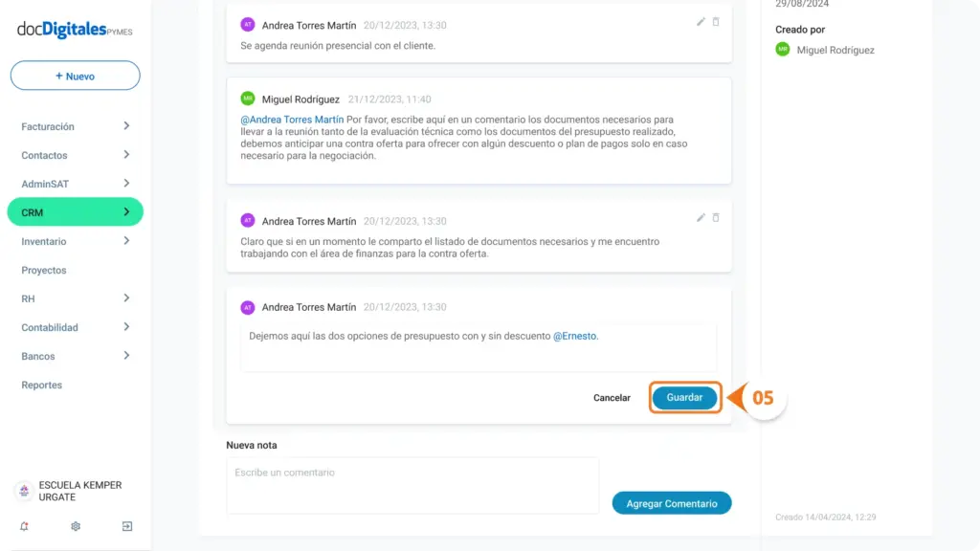Edit the first Andrea Torres Martín comment
The image size is (980, 551).
(701, 22)
